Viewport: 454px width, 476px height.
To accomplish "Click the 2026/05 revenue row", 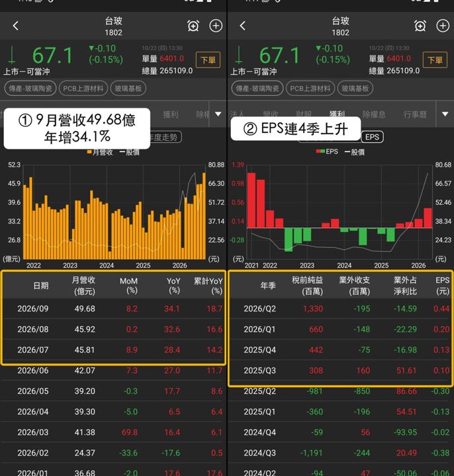I will tap(113, 391).
